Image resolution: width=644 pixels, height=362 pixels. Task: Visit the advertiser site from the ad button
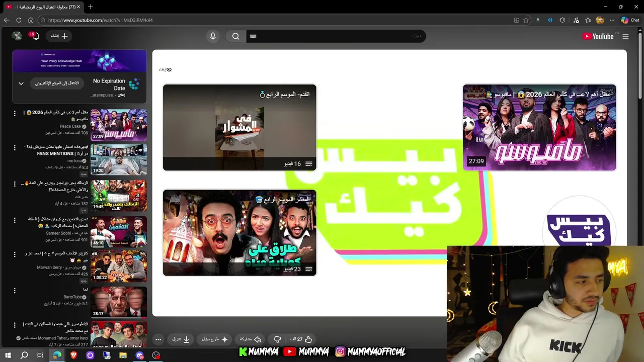coord(57,83)
